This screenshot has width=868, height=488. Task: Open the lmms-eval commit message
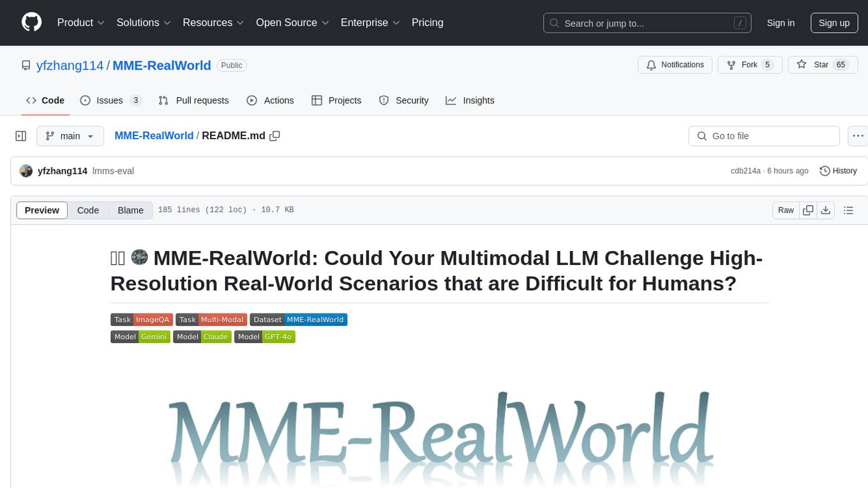[x=113, y=171]
